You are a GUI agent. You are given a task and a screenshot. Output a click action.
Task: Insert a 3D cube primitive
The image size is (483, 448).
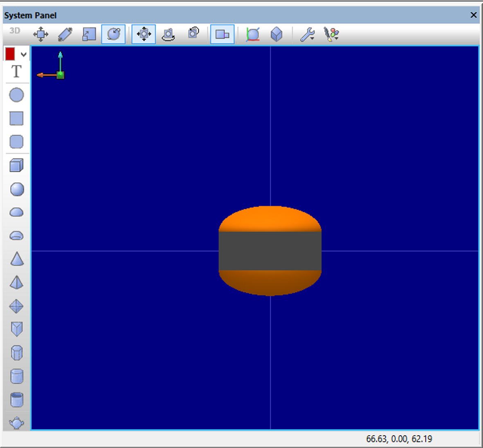17,166
